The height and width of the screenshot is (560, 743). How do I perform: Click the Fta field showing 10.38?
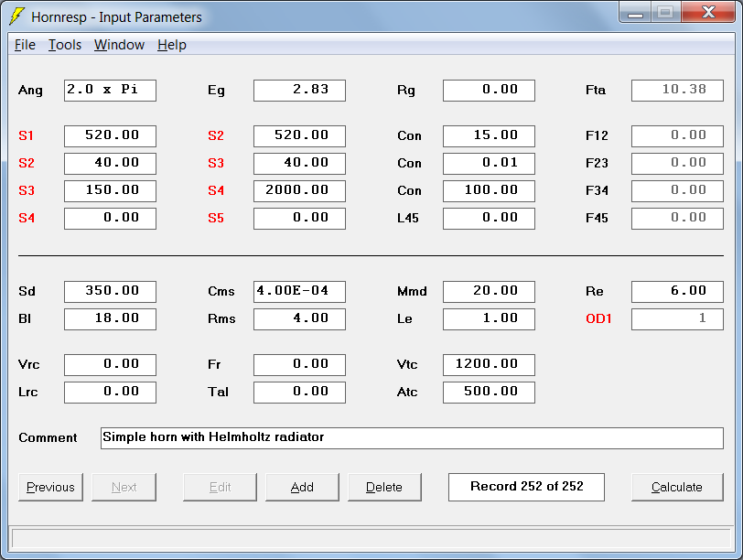677,90
